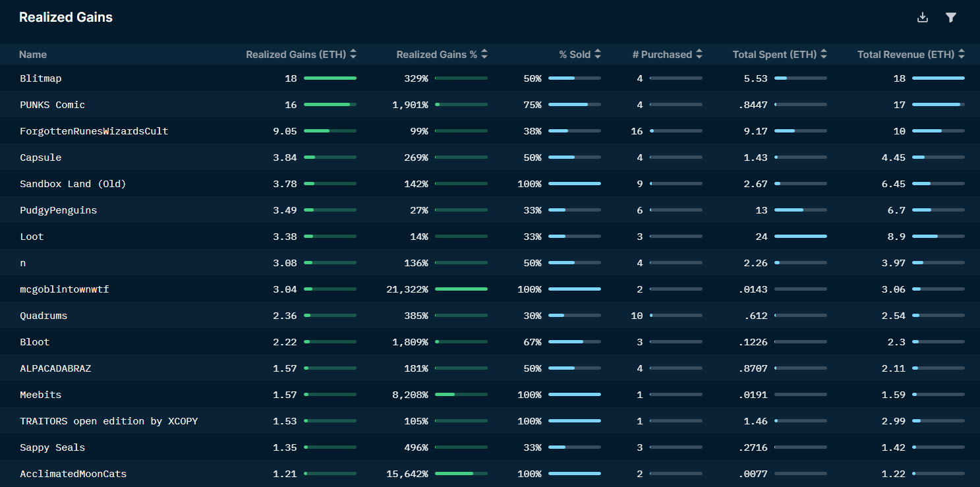The height and width of the screenshot is (487, 980).
Task: Click the 75% sold value for PUNKS Comic
Action: [x=533, y=105]
